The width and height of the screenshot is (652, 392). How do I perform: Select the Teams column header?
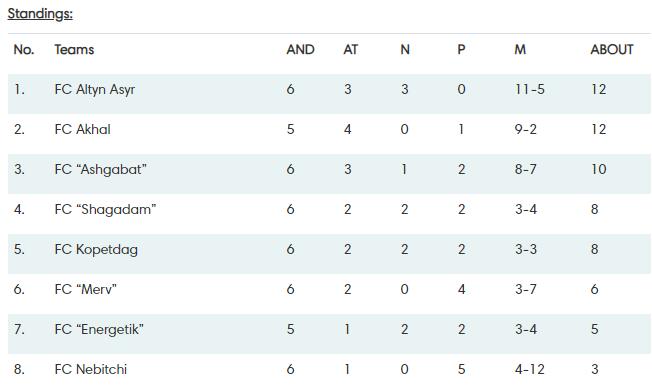click(74, 49)
